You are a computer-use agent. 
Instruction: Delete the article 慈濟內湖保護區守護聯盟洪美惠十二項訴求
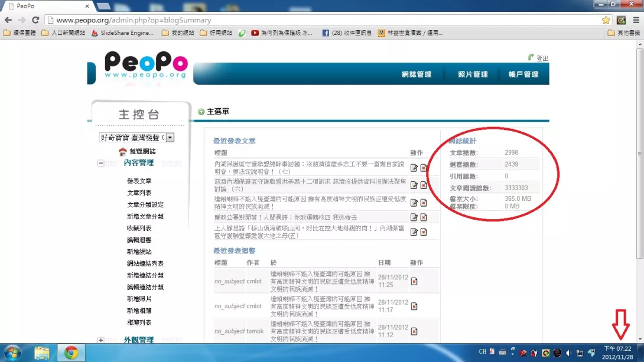click(x=424, y=185)
